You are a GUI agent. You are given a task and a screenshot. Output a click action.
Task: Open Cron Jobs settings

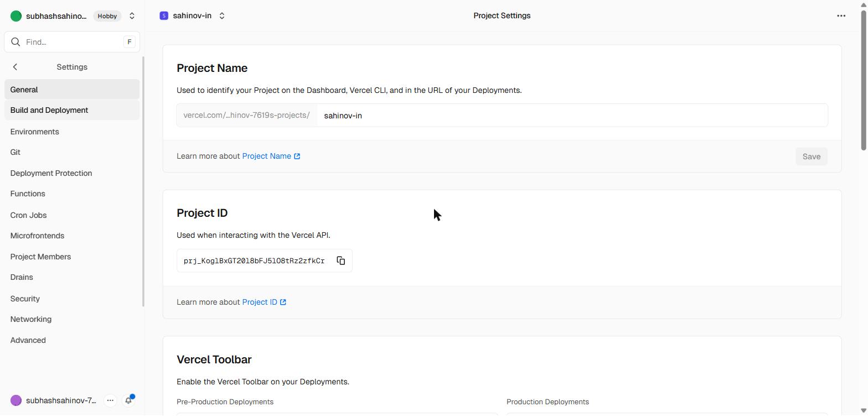[72, 215]
